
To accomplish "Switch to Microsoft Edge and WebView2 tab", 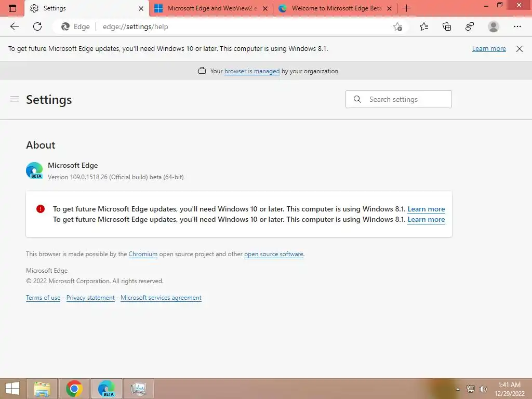I will click(x=211, y=8).
